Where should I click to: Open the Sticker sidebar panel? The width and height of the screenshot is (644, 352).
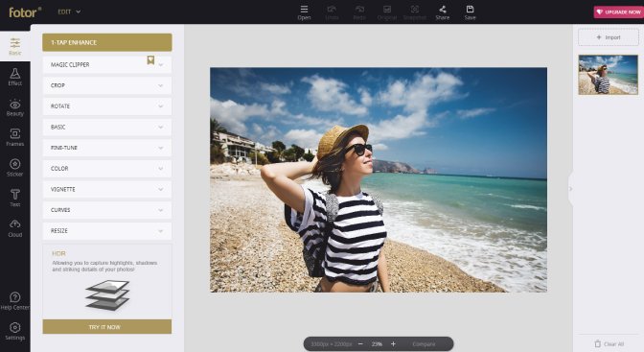click(14, 168)
